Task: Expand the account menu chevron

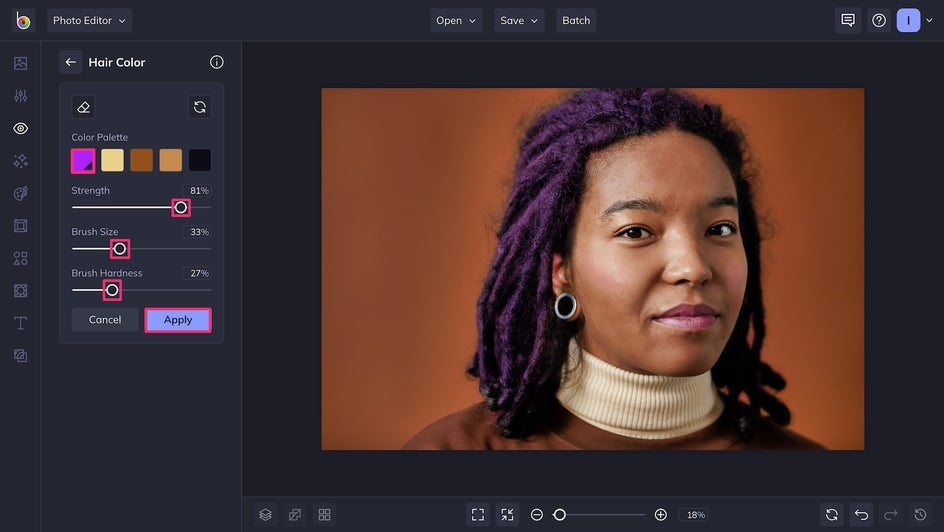Action: pyautogui.click(x=930, y=20)
